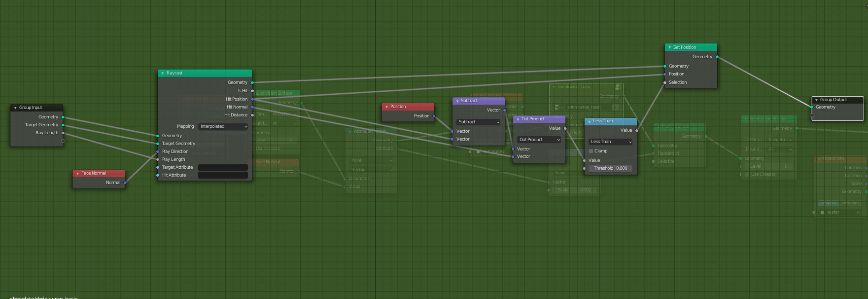Click Raycast's Hit Normal output socket
The image size is (868, 299).
(x=252, y=107)
